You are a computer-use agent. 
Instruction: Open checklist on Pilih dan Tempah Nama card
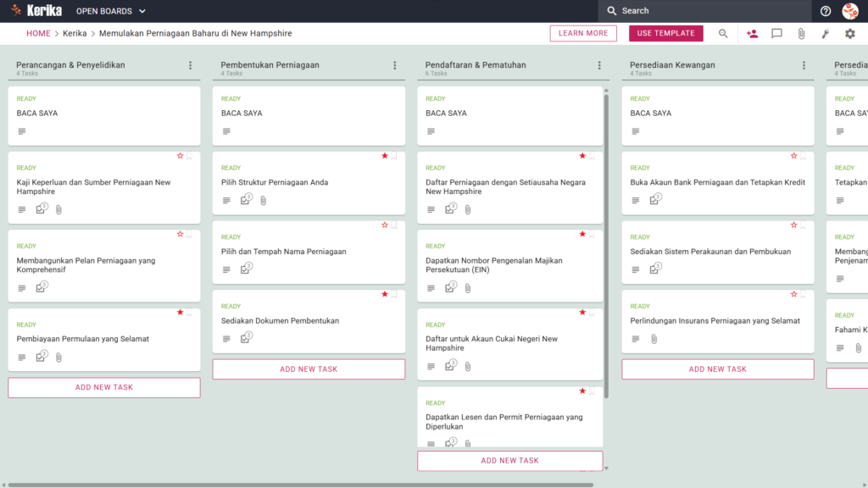tap(247, 269)
